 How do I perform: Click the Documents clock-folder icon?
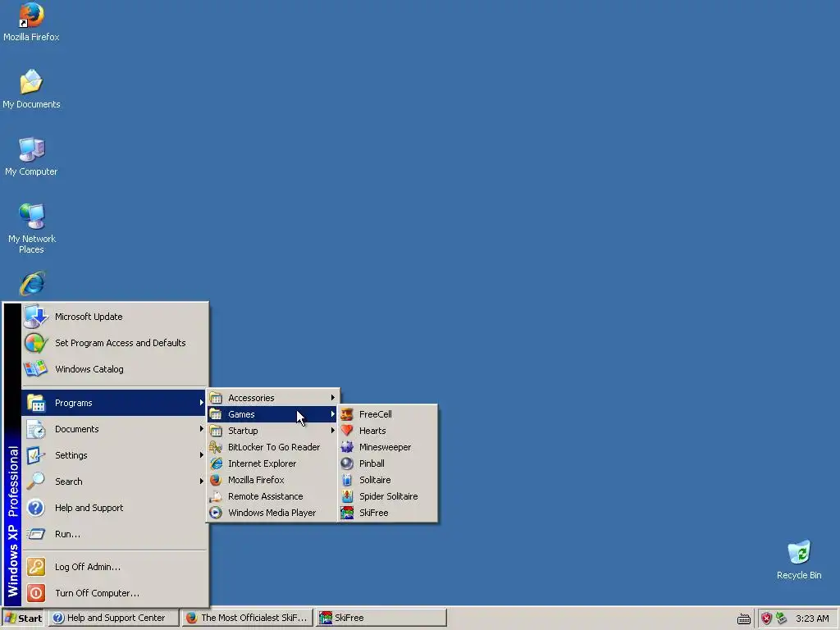(36, 429)
